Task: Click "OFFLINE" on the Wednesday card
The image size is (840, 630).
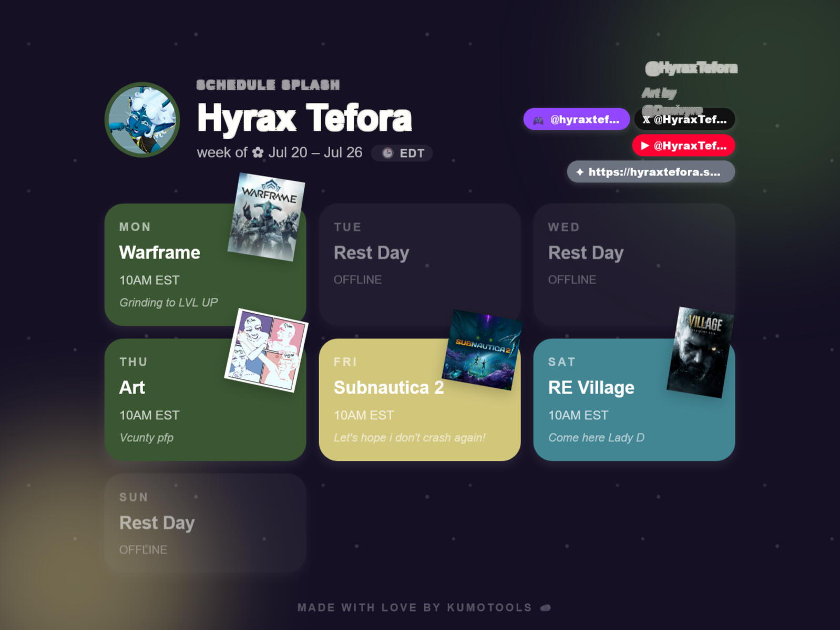Action: (x=572, y=280)
